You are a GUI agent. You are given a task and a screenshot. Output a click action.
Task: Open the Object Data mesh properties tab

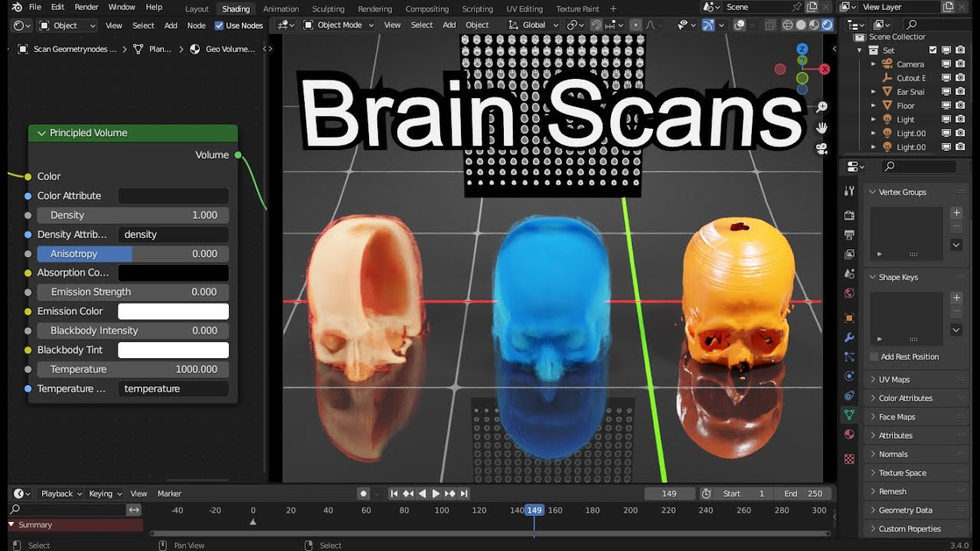click(849, 415)
